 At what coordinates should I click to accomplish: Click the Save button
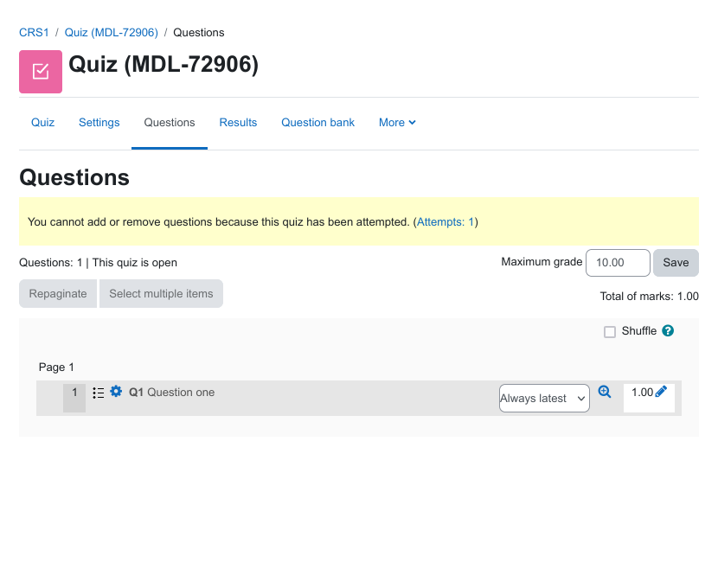point(676,263)
